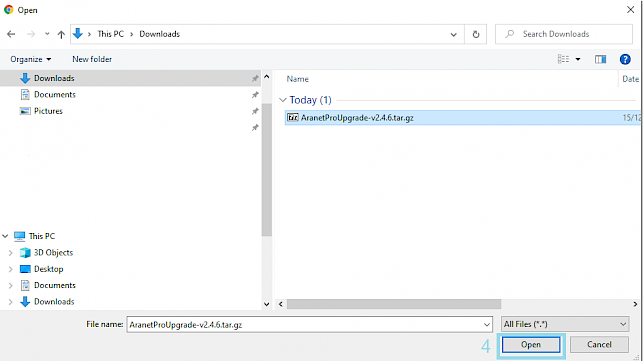Open the Help icon
Viewport: 643px width, 361px height.
[625, 59]
